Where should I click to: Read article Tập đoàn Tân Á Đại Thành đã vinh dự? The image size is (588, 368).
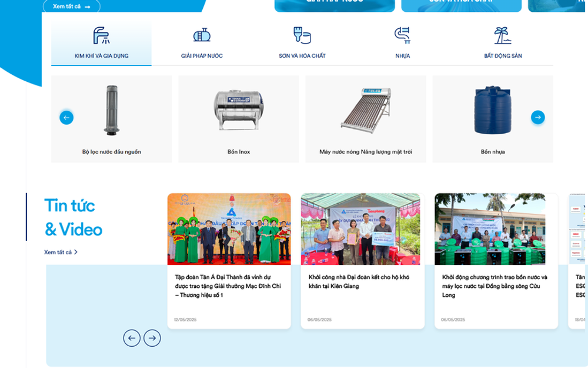[228, 286]
